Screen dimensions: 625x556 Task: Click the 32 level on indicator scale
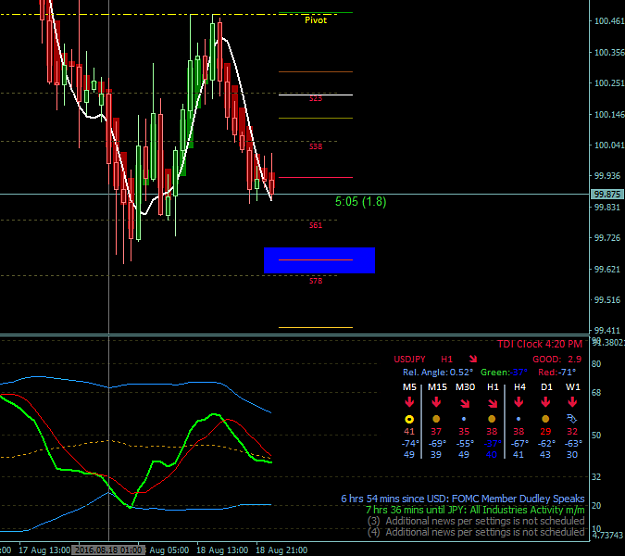click(596, 476)
